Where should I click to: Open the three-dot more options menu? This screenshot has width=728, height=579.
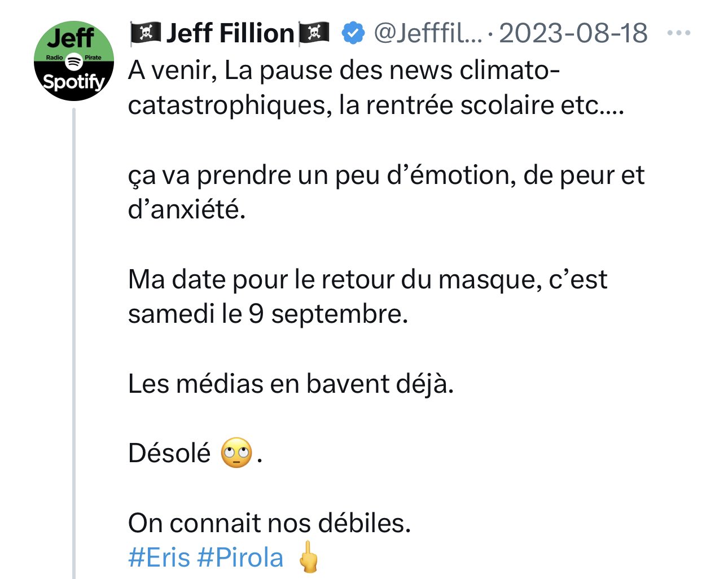tap(678, 33)
